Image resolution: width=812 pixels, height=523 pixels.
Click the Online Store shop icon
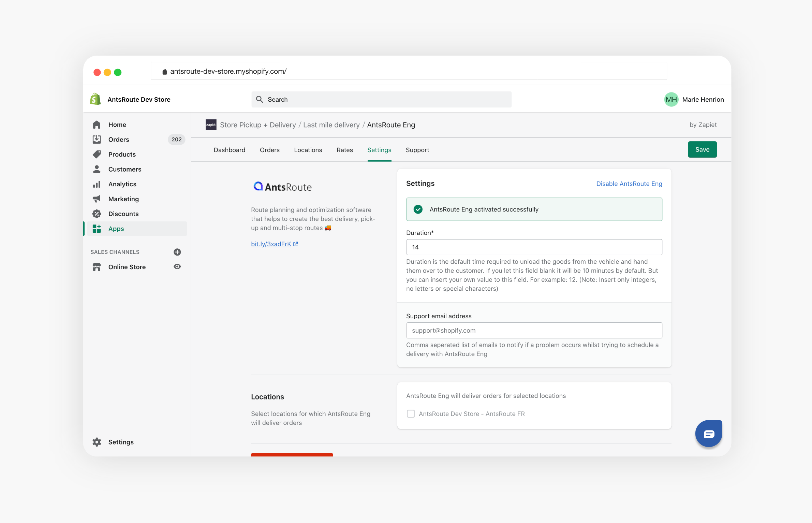coord(97,267)
